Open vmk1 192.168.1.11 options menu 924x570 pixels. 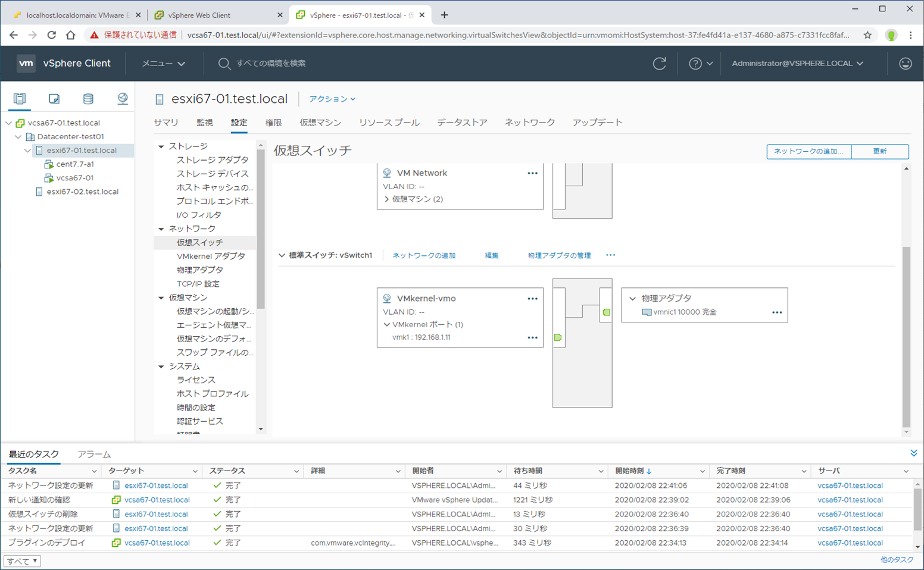(532, 337)
